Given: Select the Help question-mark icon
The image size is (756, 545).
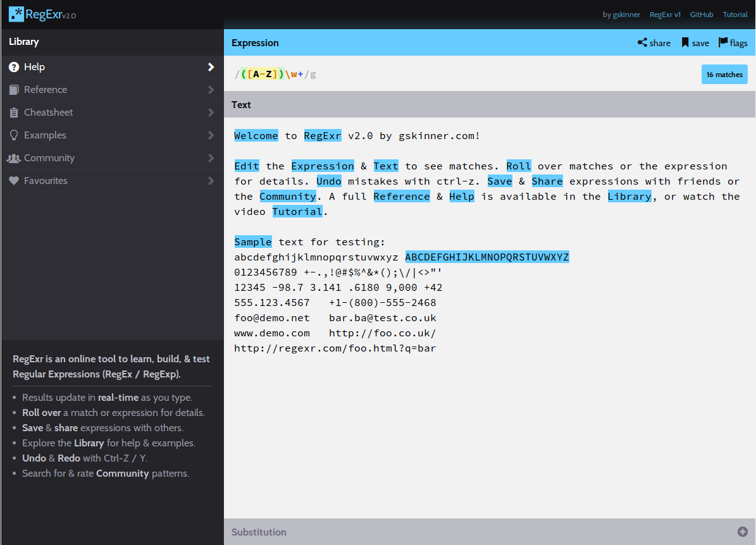Looking at the screenshot, I should [14, 66].
